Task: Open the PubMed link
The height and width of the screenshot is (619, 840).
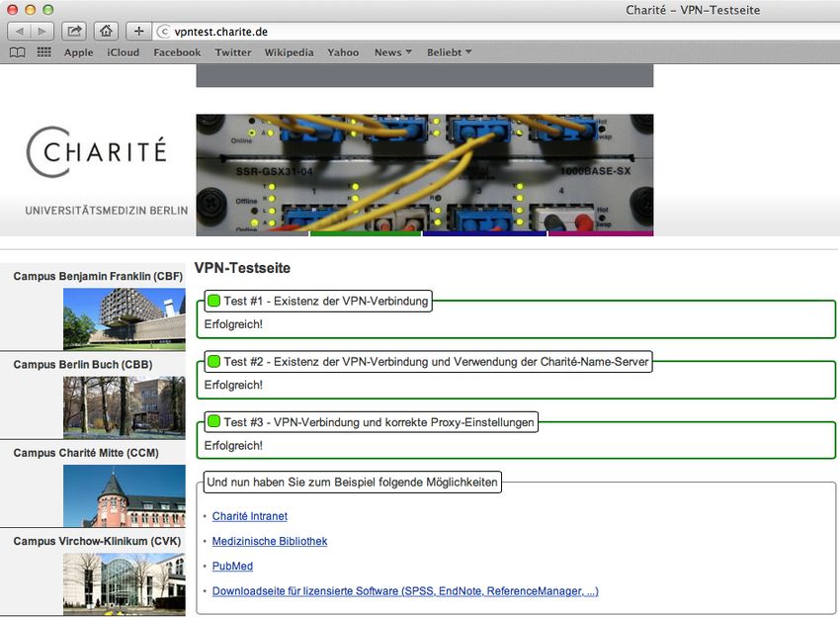Action: (x=232, y=566)
